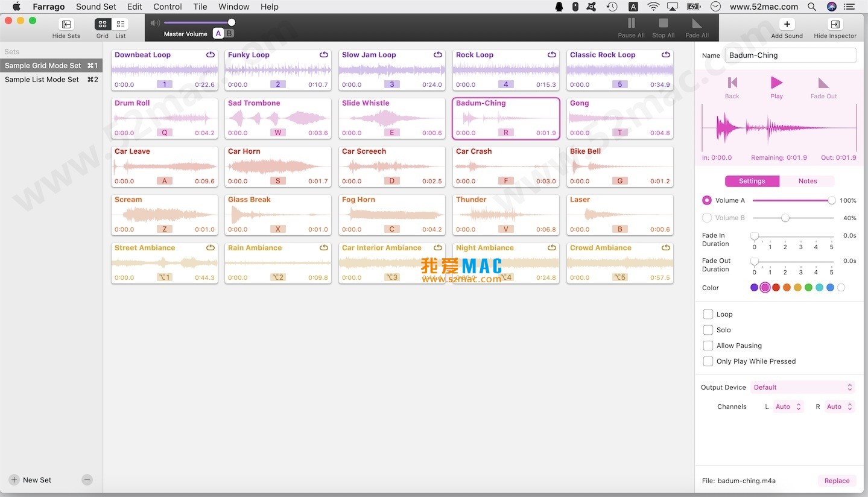Viewport: 868px width, 497px height.
Task: Click loop icon on Crowd Ambiance tile
Action: tap(666, 247)
